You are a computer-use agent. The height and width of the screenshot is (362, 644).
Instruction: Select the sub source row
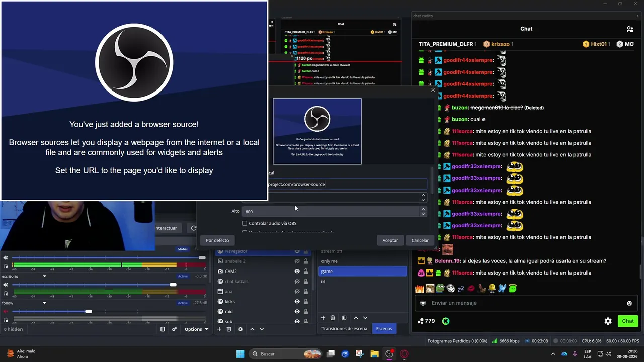pyautogui.click(x=262, y=321)
